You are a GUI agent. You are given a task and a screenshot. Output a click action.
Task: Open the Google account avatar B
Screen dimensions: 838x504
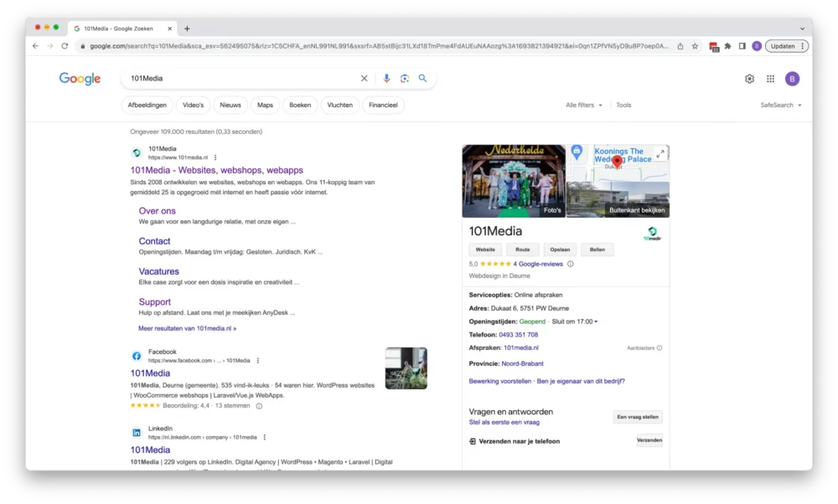[792, 79]
